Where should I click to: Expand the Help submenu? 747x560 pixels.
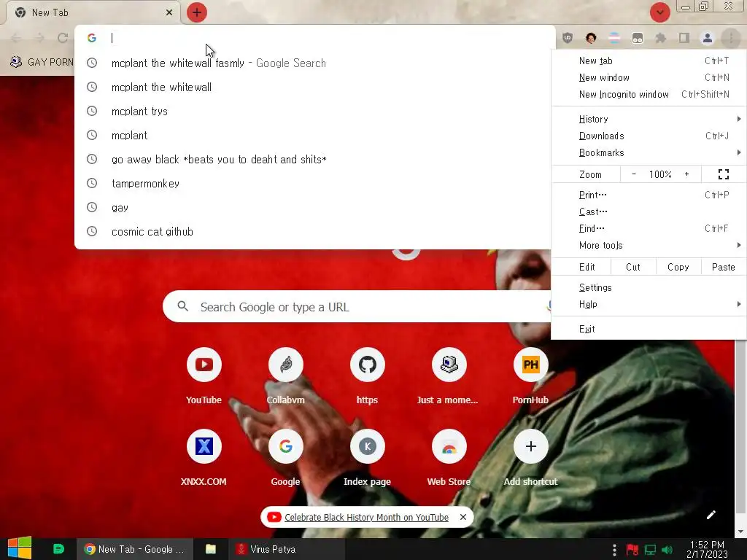(x=649, y=304)
